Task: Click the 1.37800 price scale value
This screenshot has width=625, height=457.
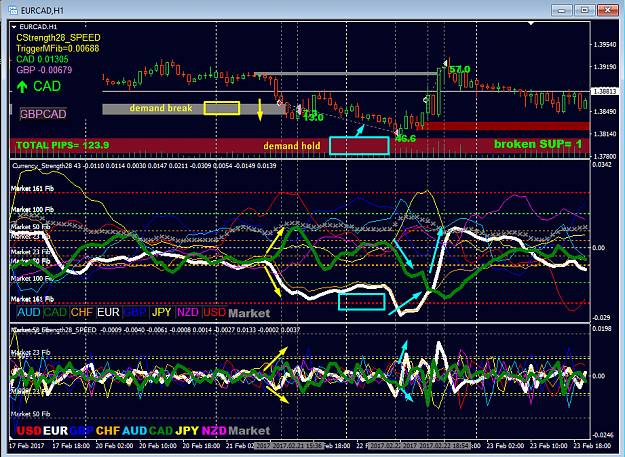Action: point(605,157)
